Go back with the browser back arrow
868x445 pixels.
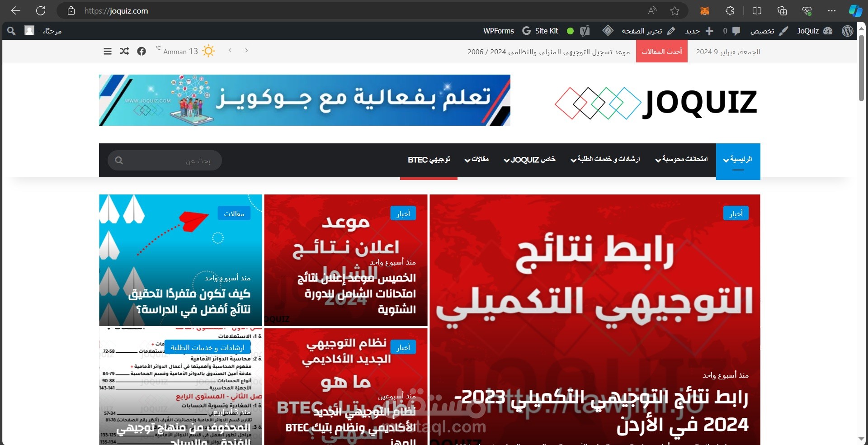tap(16, 10)
